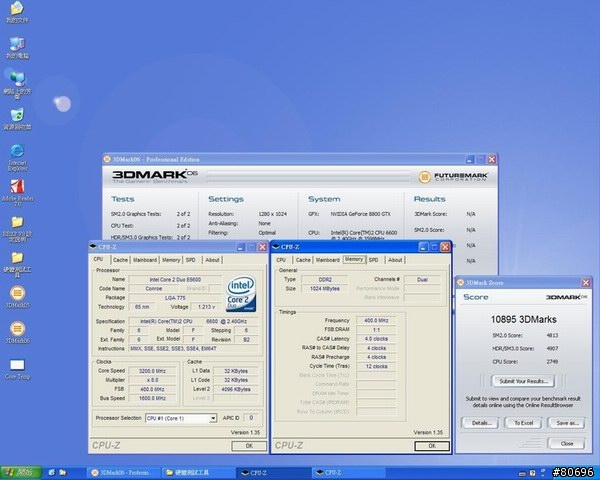This screenshot has height=480, width=600.
Task: Open the My Documents desktop icon
Action: point(17,12)
